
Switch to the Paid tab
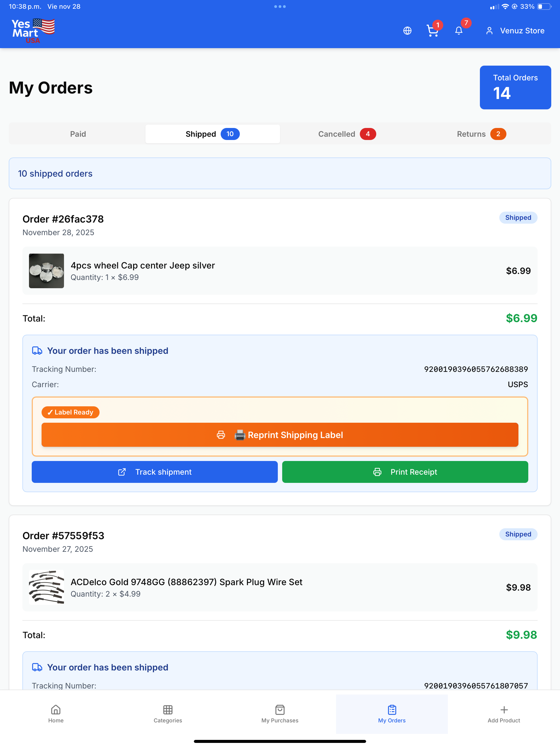(x=78, y=134)
